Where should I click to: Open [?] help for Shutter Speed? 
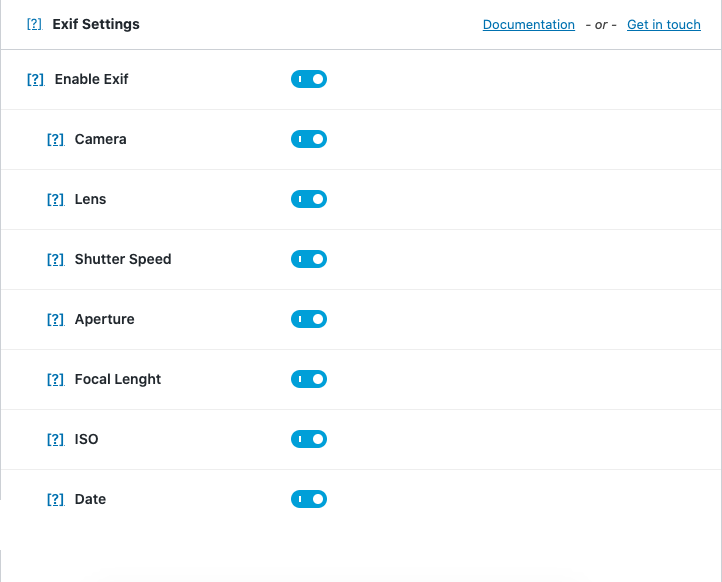(x=55, y=259)
